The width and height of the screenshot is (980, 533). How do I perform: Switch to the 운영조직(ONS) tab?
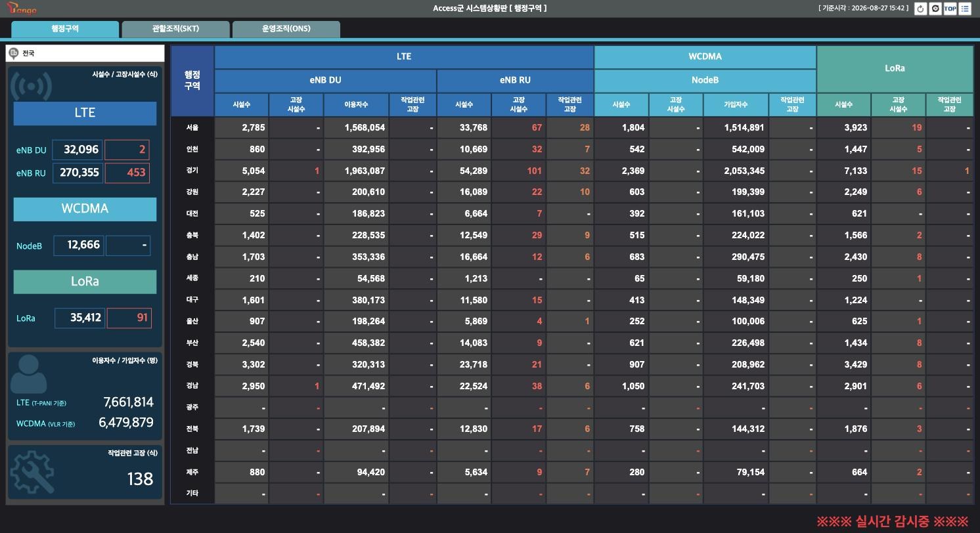click(x=286, y=29)
